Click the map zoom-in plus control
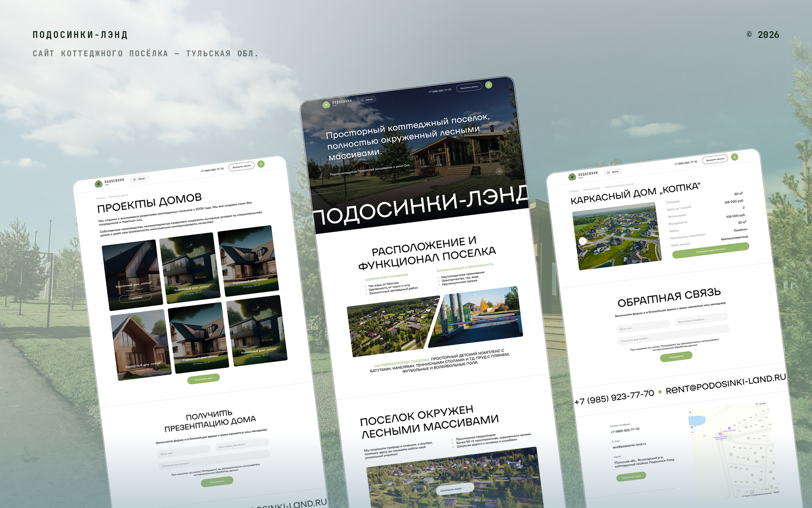The width and height of the screenshot is (812, 508). (692, 427)
